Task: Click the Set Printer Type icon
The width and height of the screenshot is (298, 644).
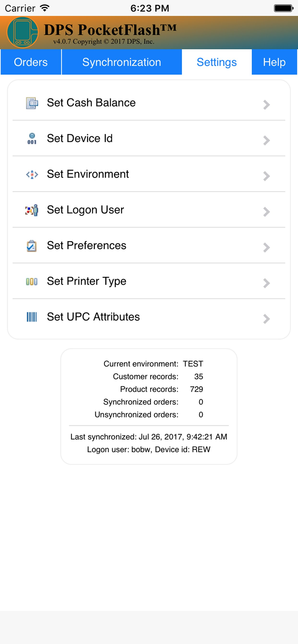Action: [32, 282]
